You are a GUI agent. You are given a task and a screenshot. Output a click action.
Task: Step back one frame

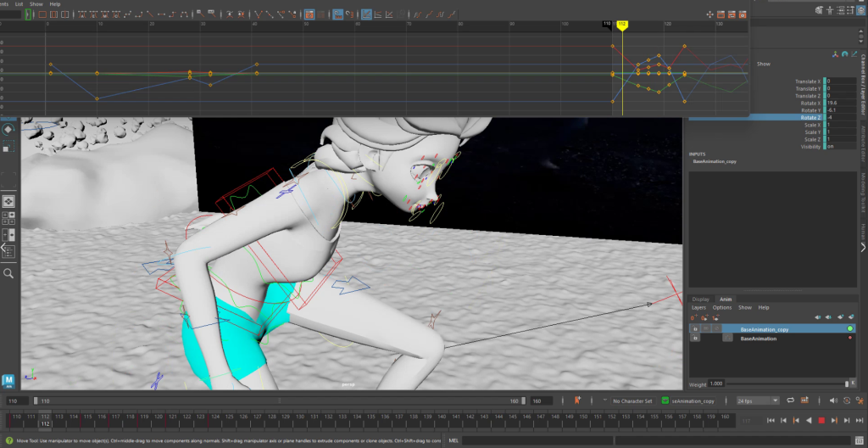pyautogui.click(x=784, y=420)
